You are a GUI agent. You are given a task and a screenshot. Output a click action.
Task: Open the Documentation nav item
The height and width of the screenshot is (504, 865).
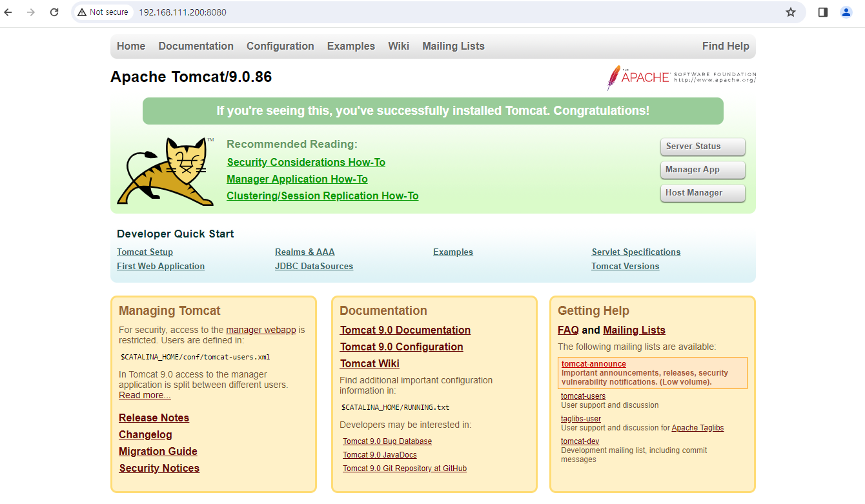pos(196,46)
